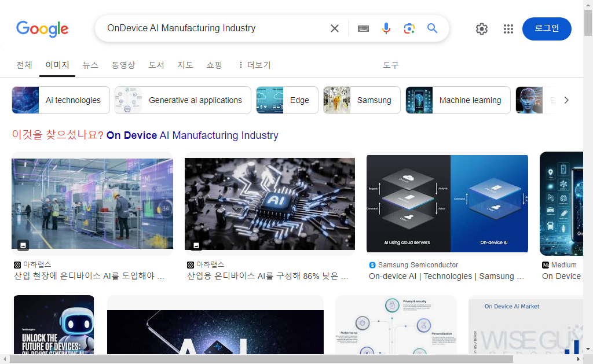Click the horizontal scrollbar right arrow

point(579,359)
